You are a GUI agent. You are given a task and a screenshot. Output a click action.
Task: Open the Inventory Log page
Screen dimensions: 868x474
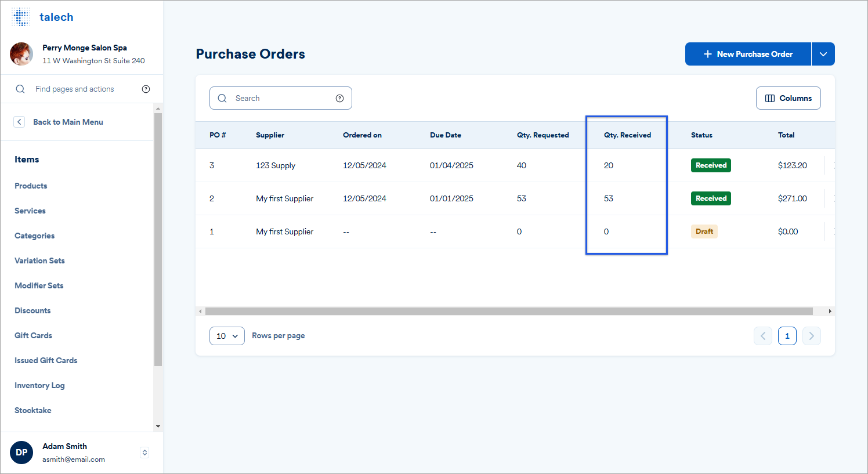[39, 385]
